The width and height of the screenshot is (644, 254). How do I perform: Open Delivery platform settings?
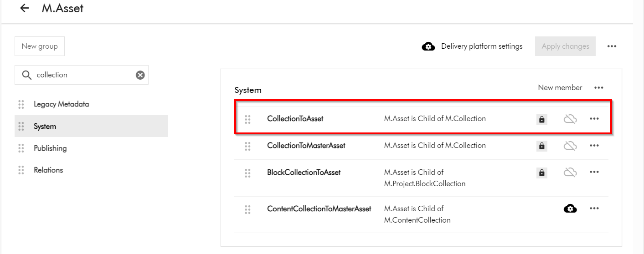(x=473, y=46)
